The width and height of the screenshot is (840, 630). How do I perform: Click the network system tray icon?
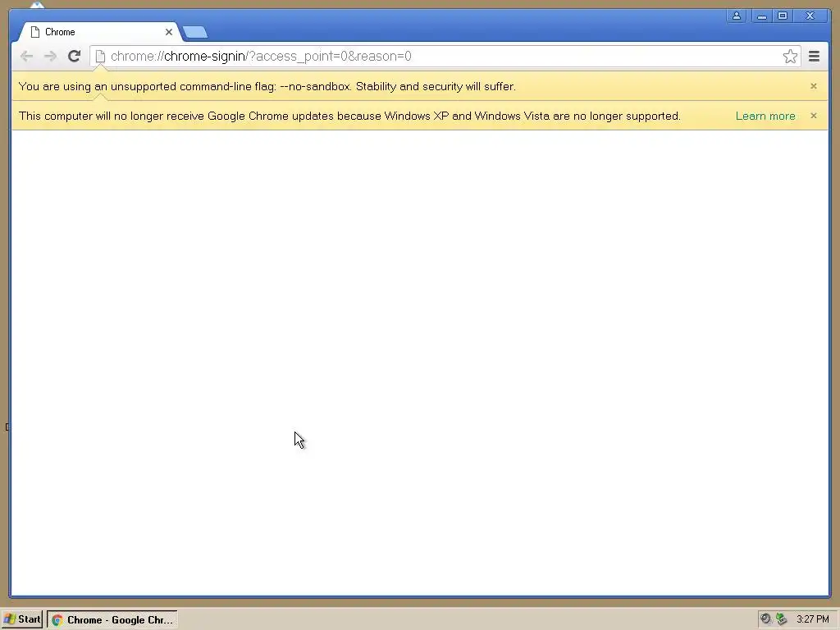pyautogui.click(x=782, y=619)
